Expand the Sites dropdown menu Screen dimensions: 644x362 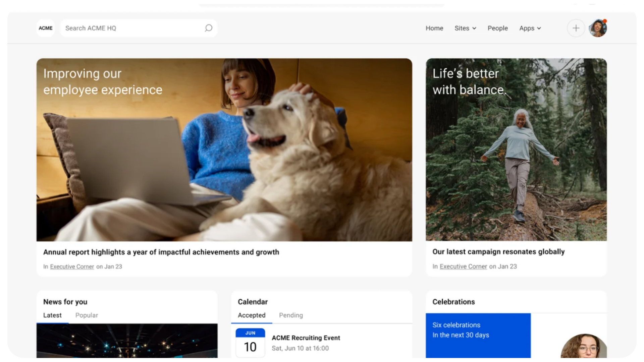click(x=465, y=28)
